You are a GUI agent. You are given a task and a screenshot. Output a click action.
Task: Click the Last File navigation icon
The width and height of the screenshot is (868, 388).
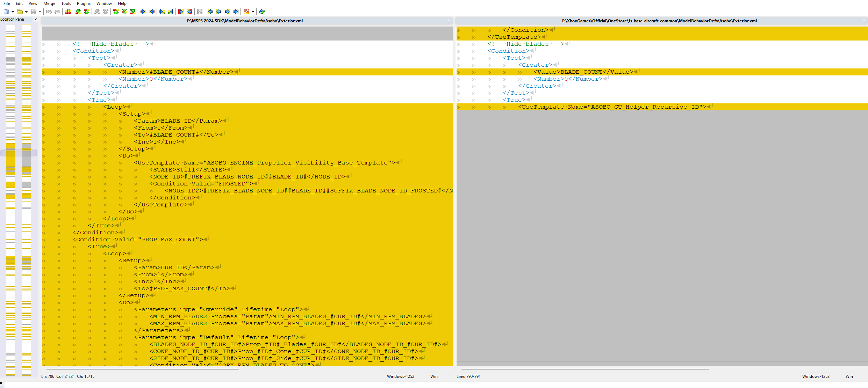(236, 12)
